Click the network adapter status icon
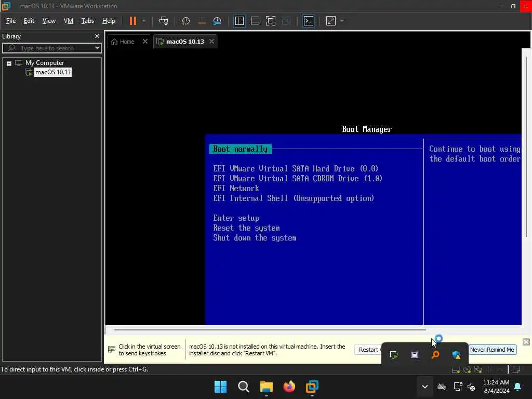 478,370
